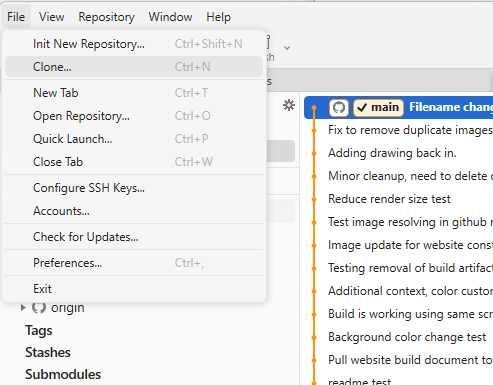Select commit 'Additional context, color'
493x385 pixels.
tap(397, 291)
